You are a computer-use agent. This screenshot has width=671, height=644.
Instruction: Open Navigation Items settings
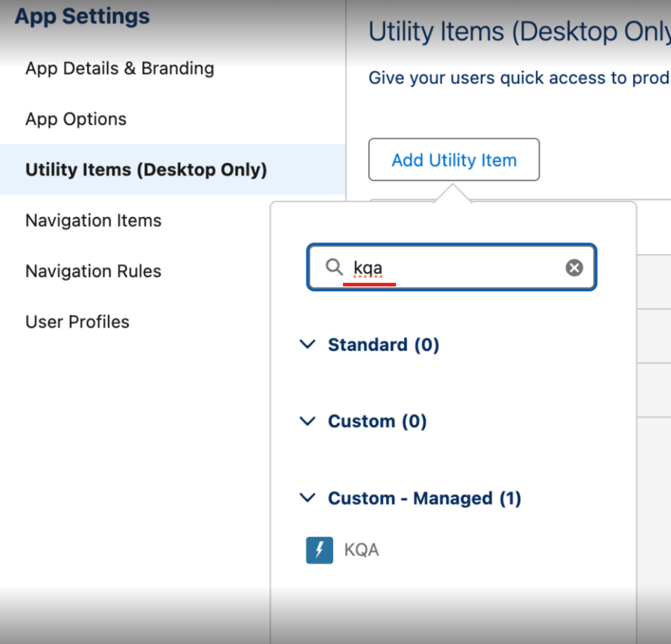coord(93,220)
